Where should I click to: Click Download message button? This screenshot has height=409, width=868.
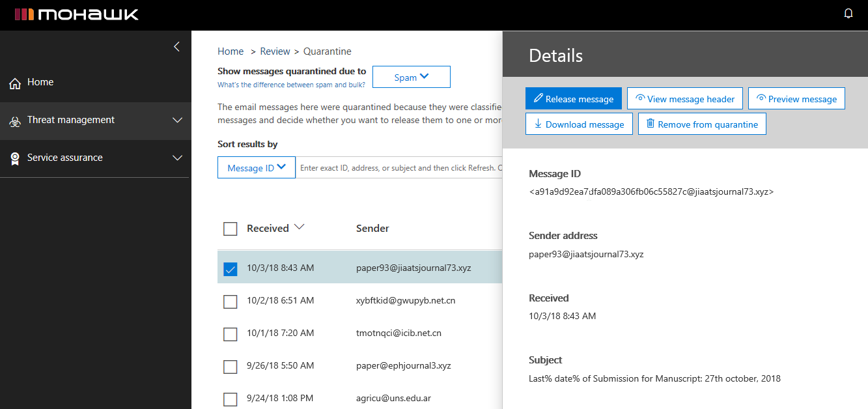[579, 124]
